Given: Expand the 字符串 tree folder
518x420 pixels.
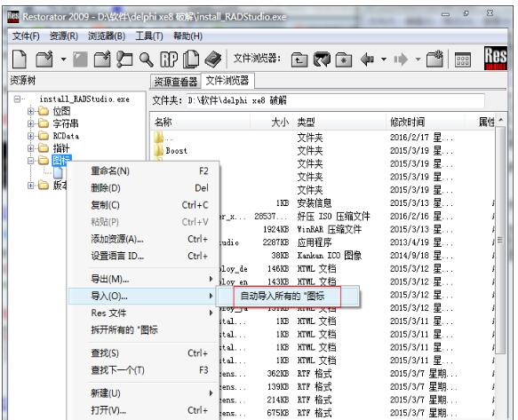Looking at the screenshot, I should click(30, 123).
